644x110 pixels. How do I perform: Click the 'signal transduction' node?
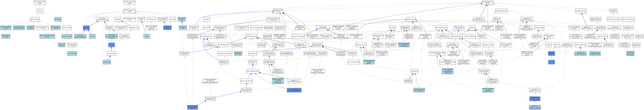[457, 36]
